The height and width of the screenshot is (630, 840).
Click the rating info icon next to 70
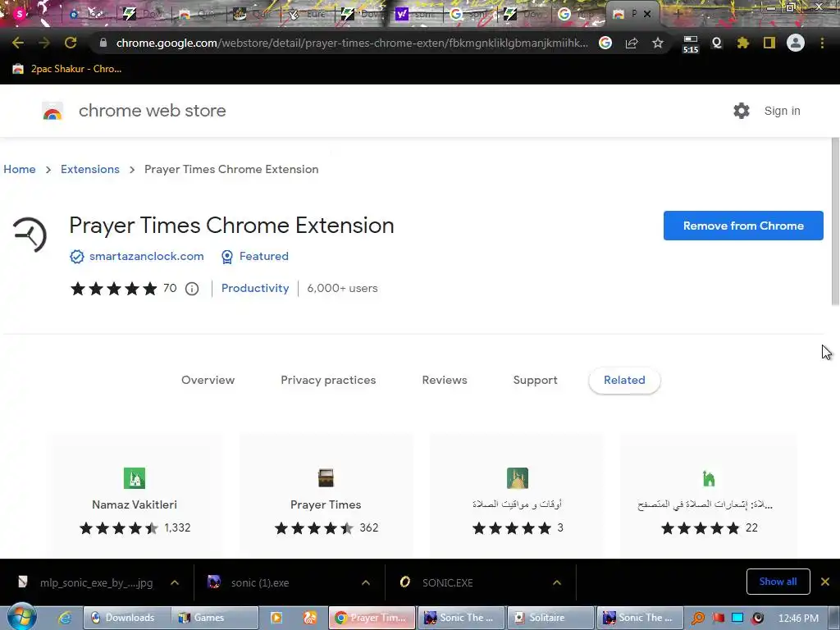192,289
